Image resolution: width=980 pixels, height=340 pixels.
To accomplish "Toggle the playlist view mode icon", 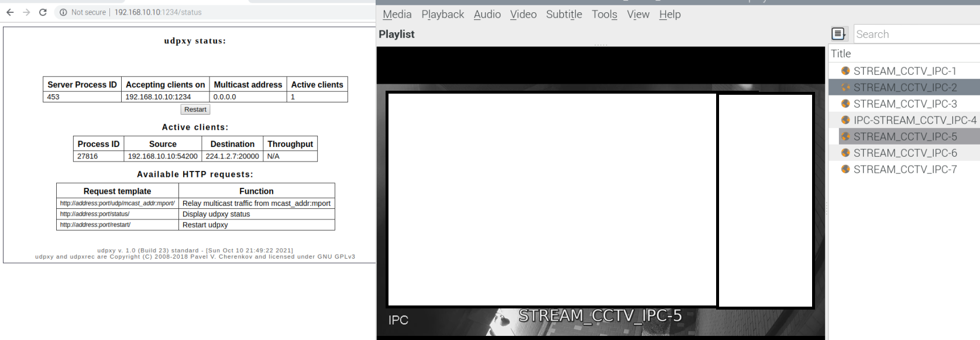I will pyautogui.click(x=838, y=34).
